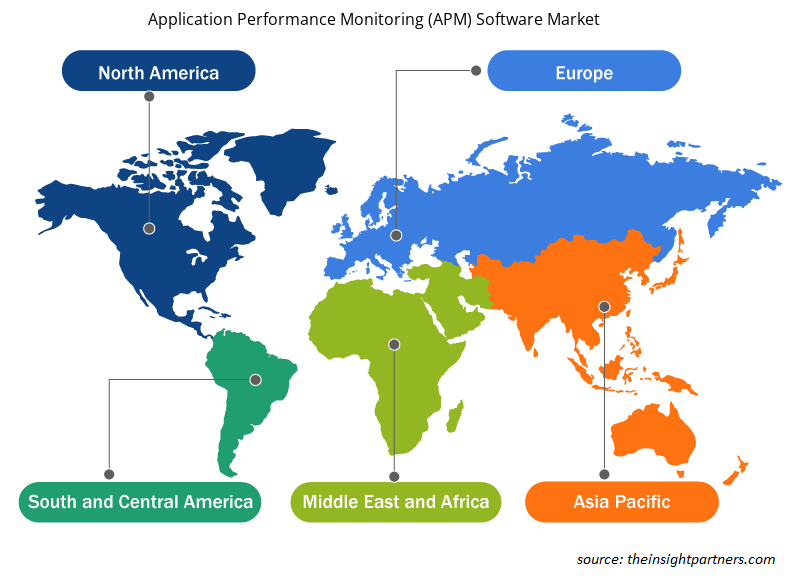The image size is (800, 580).
Task: Click the North America label pill
Action: tap(159, 71)
